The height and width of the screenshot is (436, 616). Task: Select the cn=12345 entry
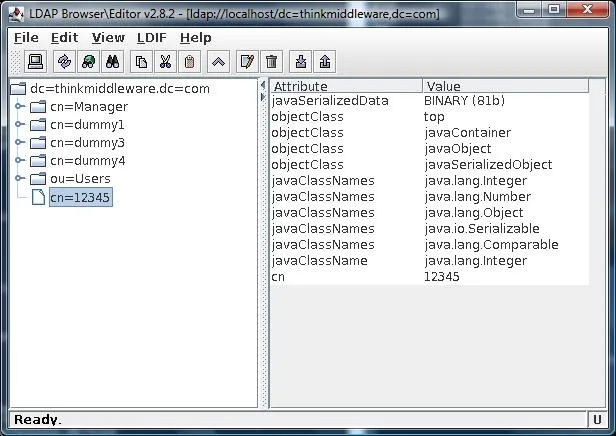pyautogui.click(x=81, y=197)
